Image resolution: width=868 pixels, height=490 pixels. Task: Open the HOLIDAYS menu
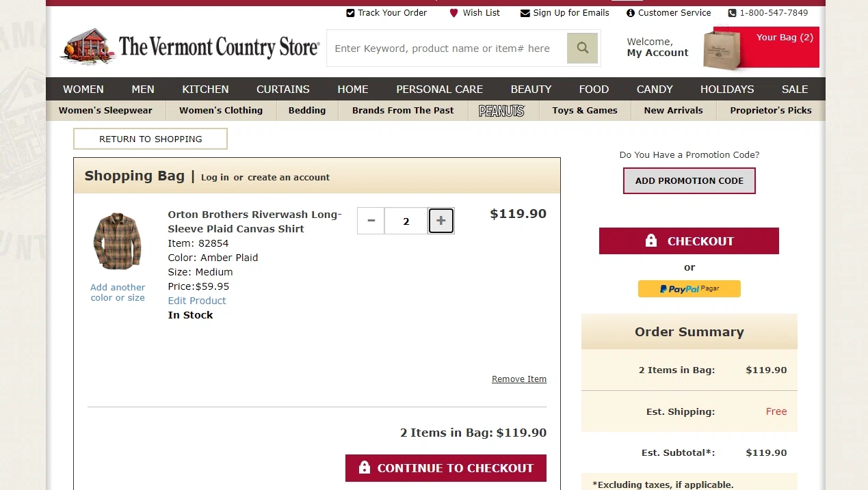click(727, 89)
